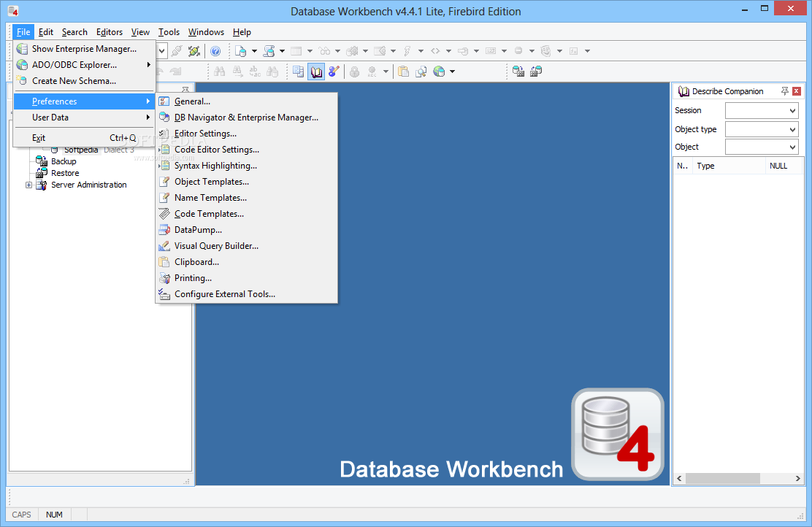Click the greyed-out gear procedure icon
Image resolution: width=812 pixels, height=527 pixels.
(x=352, y=51)
